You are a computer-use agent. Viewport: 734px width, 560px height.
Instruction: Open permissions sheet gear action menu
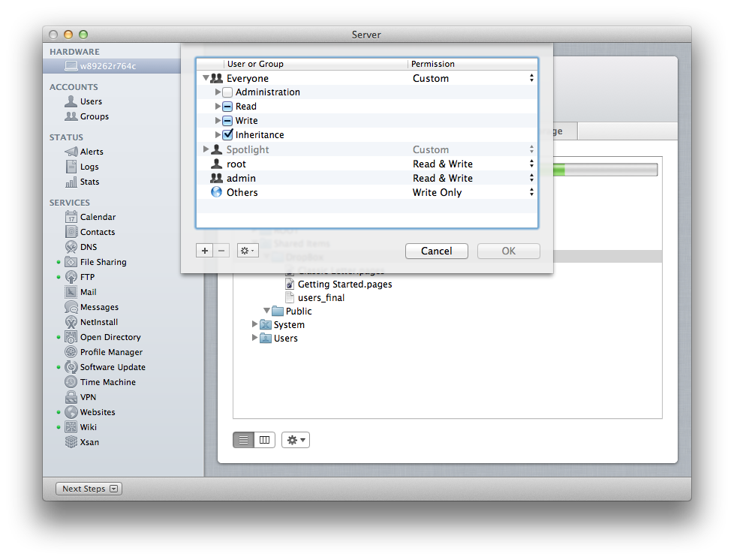[248, 251]
